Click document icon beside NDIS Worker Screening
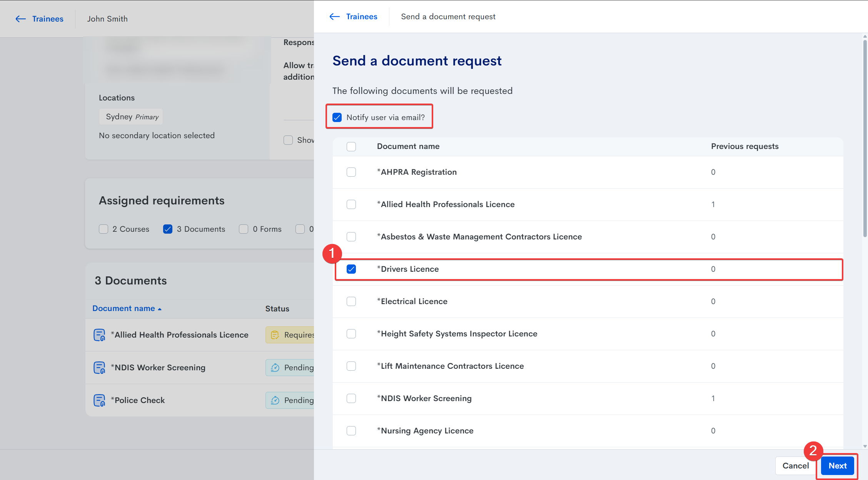 point(99,368)
